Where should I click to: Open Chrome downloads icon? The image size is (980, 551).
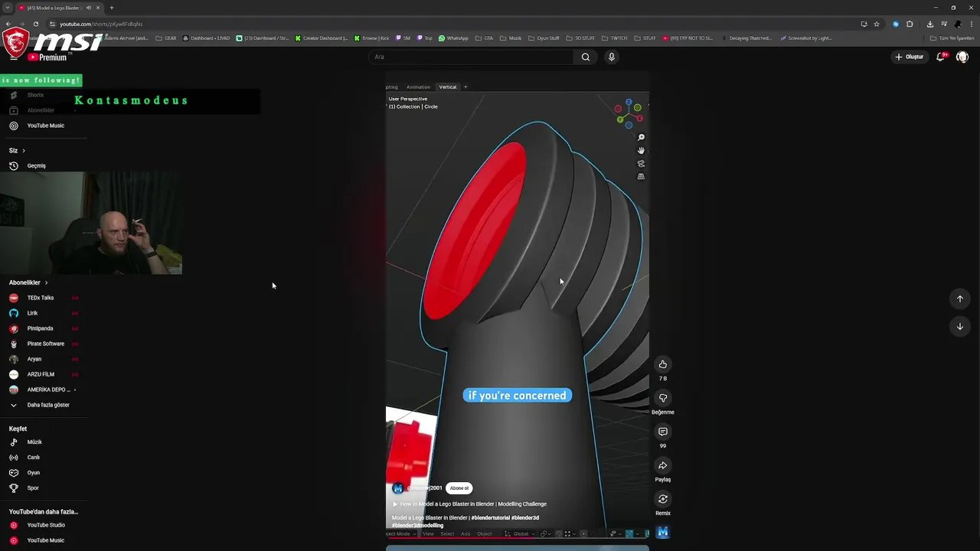(929, 24)
